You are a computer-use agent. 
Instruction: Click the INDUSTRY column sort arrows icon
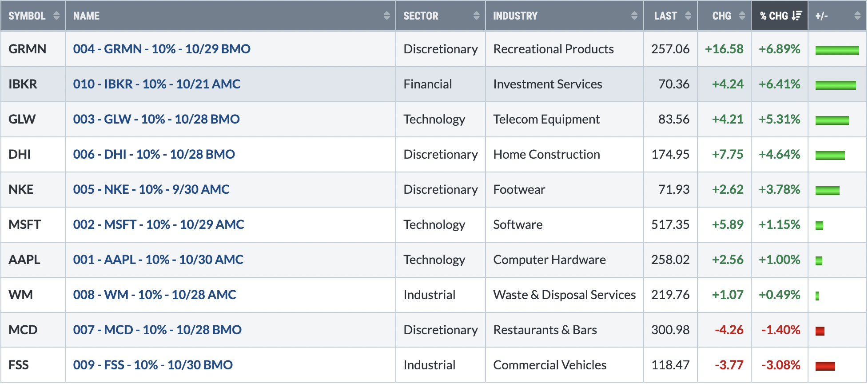634,16
